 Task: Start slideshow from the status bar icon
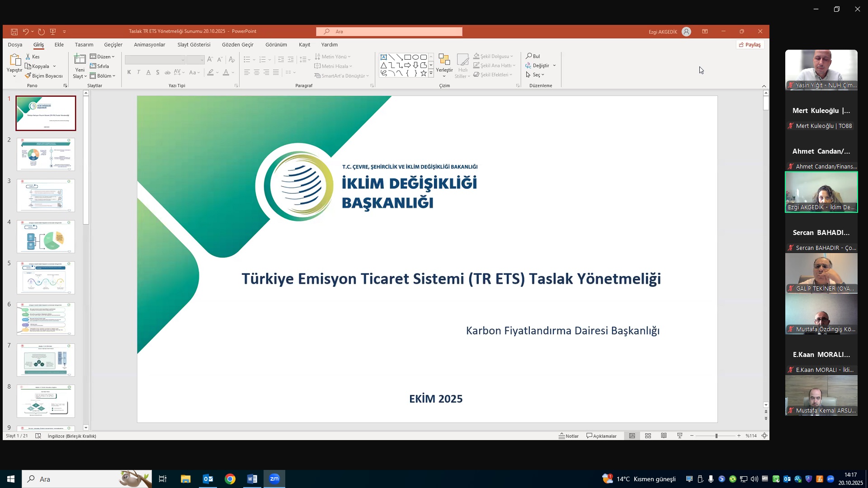(679, 436)
